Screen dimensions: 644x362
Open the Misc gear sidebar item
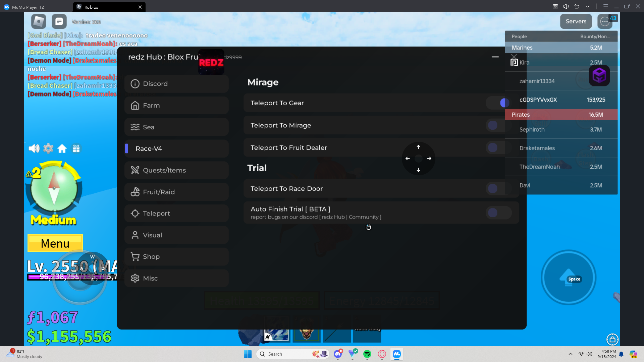(x=176, y=278)
